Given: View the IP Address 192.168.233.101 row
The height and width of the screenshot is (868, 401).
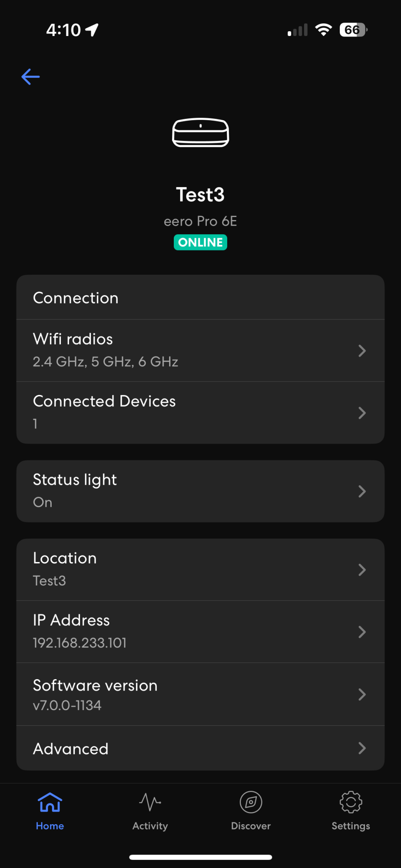Looking at the screenshot, I should pos(200,631).
